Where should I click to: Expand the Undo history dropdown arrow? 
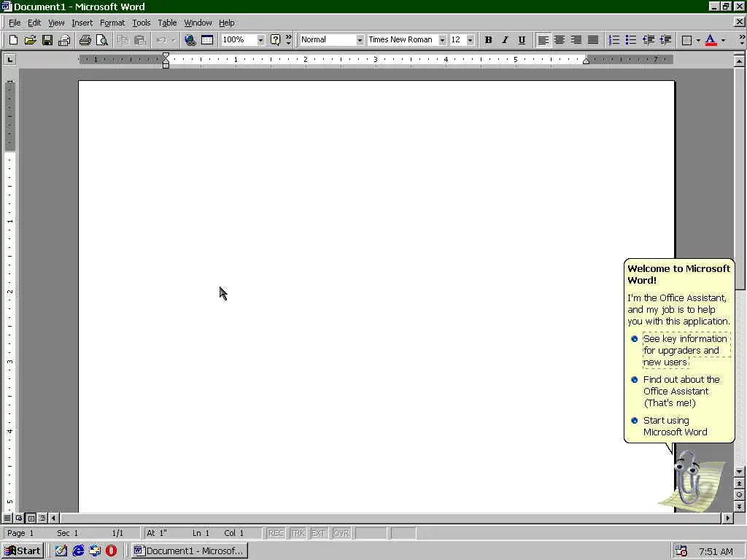[174, 40]
